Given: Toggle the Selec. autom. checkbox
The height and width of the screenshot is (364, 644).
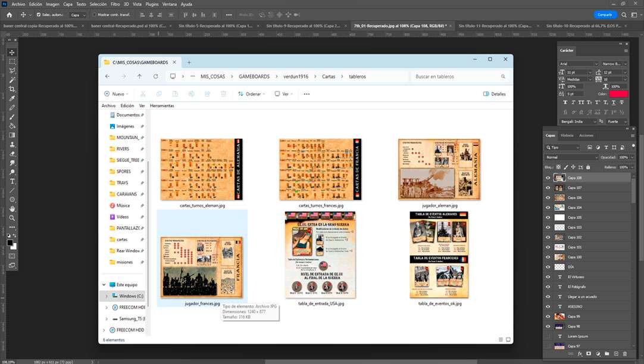Looking at the screenshot, I should point(39,15).
